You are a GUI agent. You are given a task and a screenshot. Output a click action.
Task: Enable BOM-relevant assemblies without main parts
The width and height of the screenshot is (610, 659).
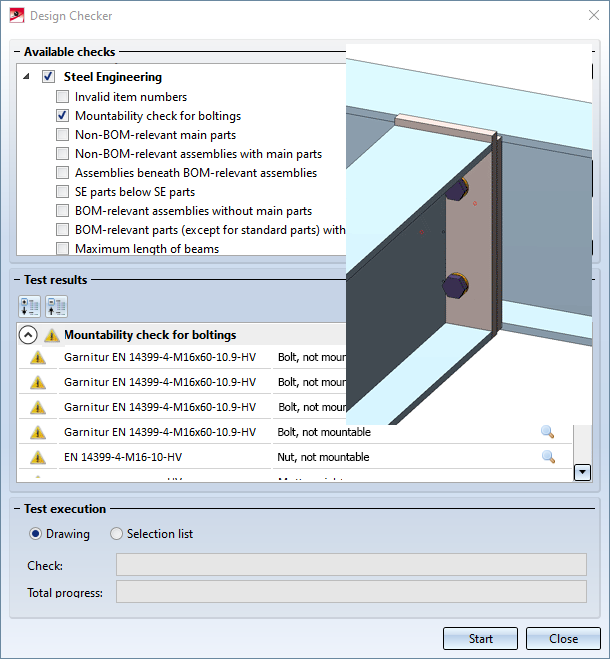tap(63, 211)
